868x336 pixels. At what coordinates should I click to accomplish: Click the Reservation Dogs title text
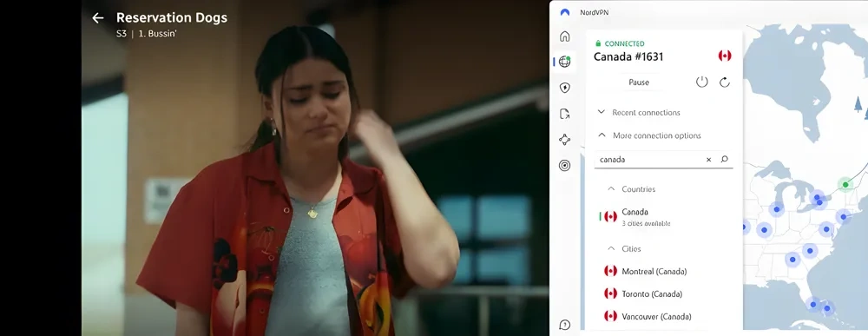tap(172, 17)
